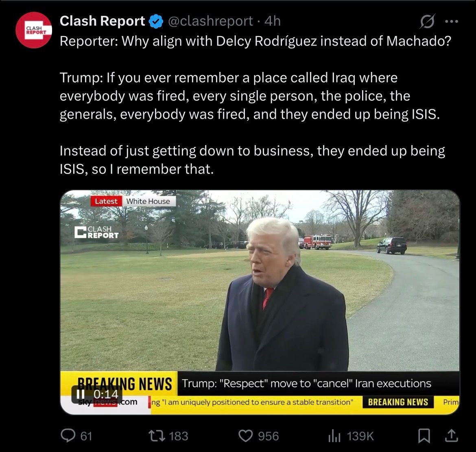The width and height of the screenshot is (476, 452).
Task: Expand the Trump White House video
Action: (260, 285)
